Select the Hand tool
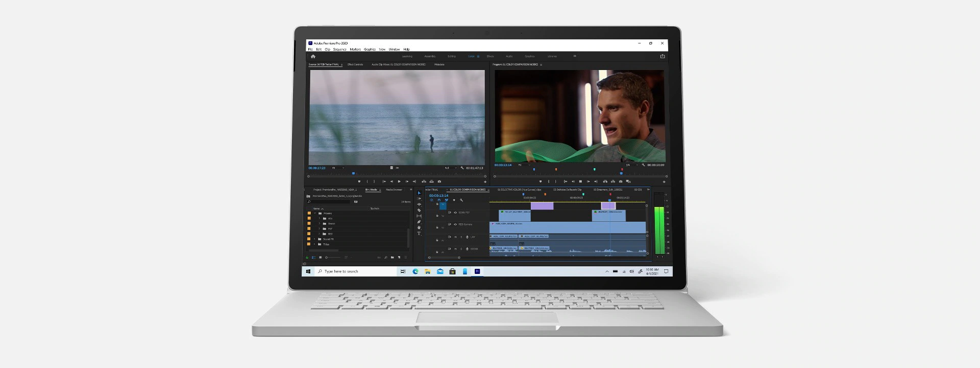980x368 pixels. [419, 228]
